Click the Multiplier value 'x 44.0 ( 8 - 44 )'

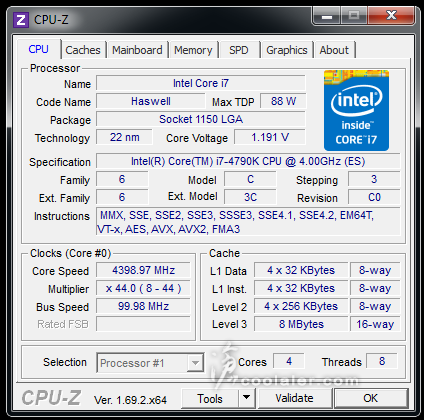[143, 288]
